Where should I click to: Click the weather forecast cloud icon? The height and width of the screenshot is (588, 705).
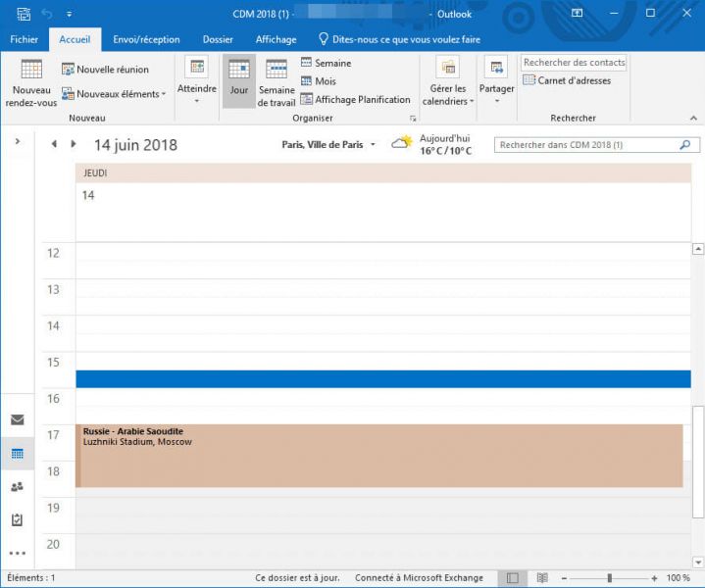(x=401, y=142)
